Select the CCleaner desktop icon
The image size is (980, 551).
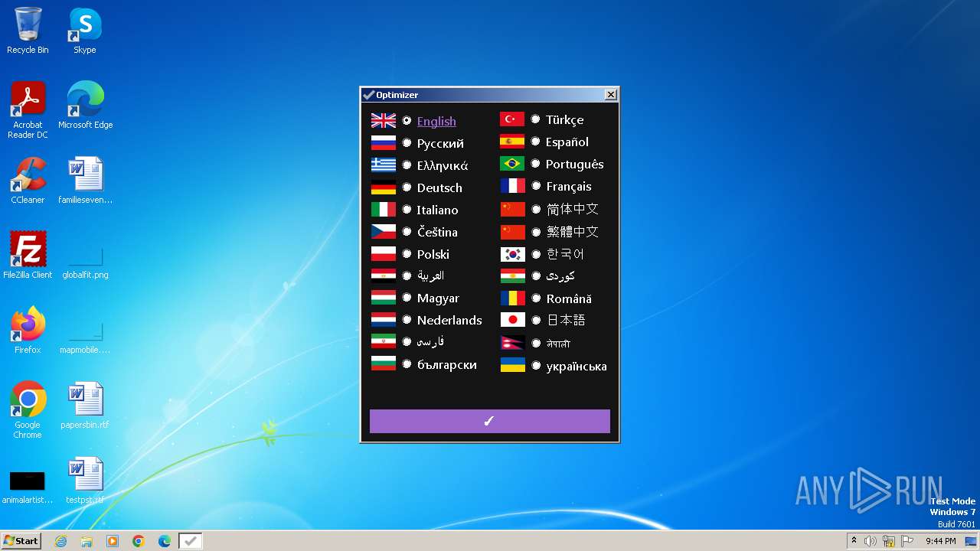tap(28, 181)
